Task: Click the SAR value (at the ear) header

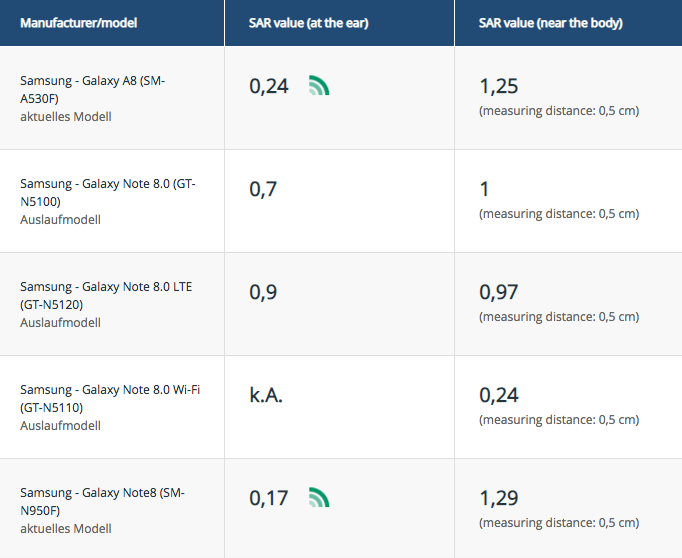Action: click(x=309, y=23)
